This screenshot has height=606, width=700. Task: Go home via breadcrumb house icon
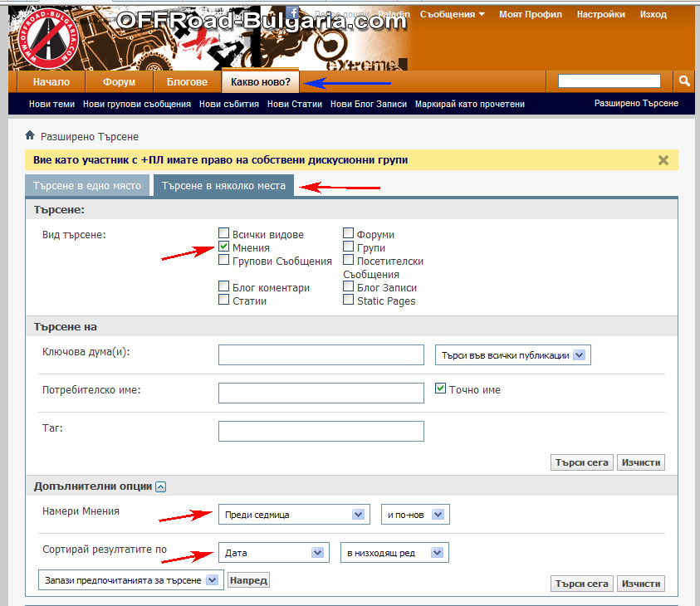(30, 135)
